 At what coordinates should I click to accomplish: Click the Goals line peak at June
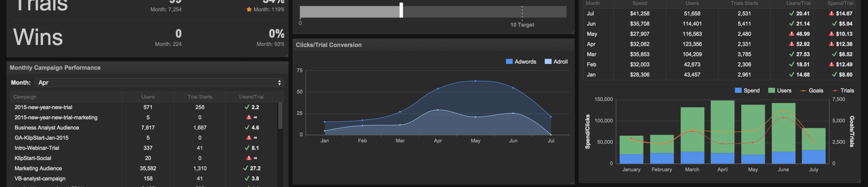click(783, 111)
